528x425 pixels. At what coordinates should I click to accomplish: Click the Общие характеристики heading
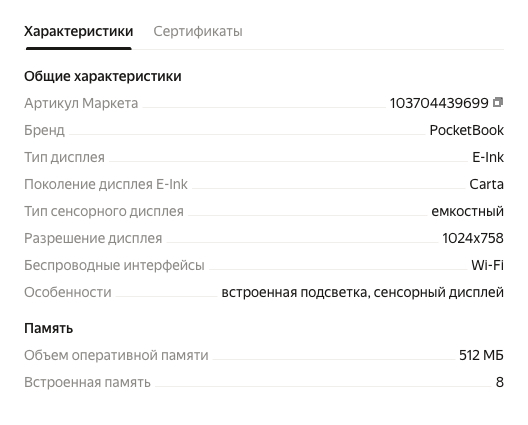tap(103, 76)
